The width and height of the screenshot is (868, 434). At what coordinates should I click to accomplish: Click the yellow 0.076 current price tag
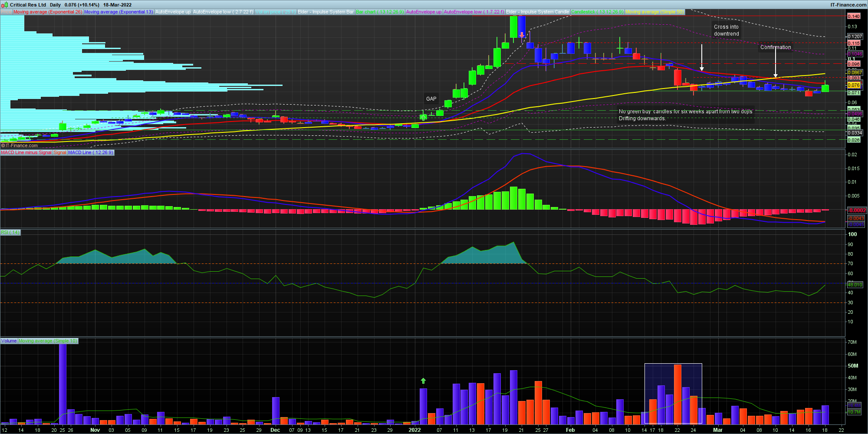[x=854, y=85]
